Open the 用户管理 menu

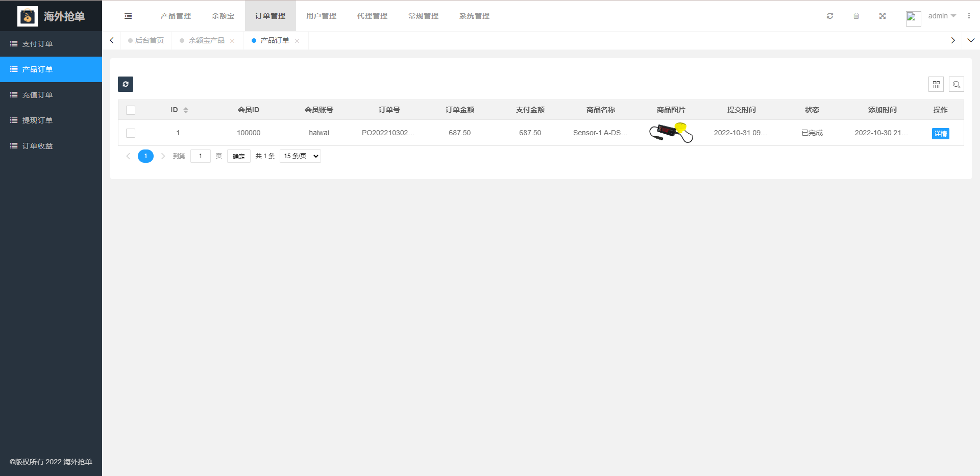click(x=321, y=15)
